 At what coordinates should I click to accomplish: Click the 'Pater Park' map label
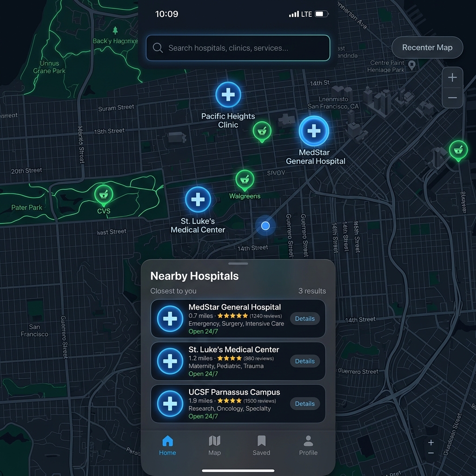[26, 207]
